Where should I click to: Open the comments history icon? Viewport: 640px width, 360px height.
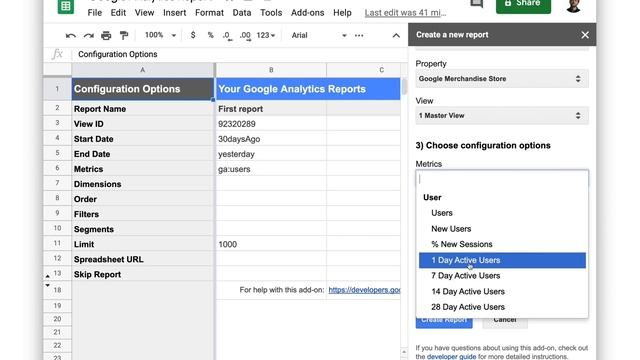[x=476, y=4]
